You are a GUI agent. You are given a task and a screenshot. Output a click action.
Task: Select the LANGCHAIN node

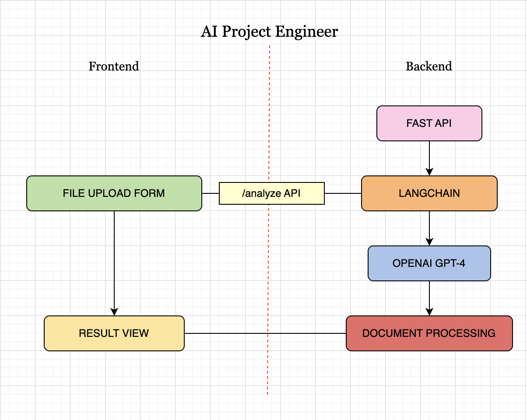429,193
